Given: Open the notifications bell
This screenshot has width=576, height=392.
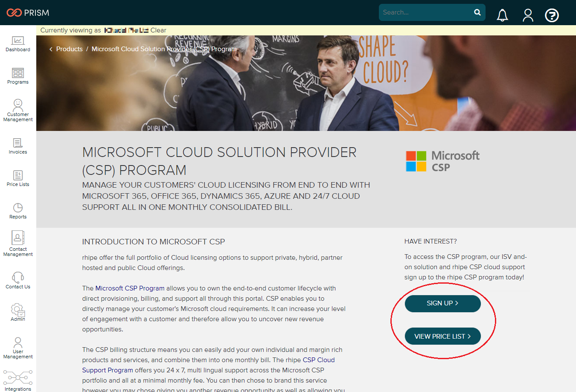Looking at the screenshot, I should tap(503, 15).
